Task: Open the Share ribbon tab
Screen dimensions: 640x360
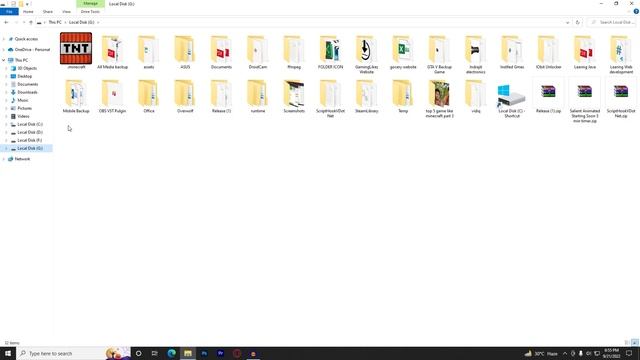Action: coord(48,11)
